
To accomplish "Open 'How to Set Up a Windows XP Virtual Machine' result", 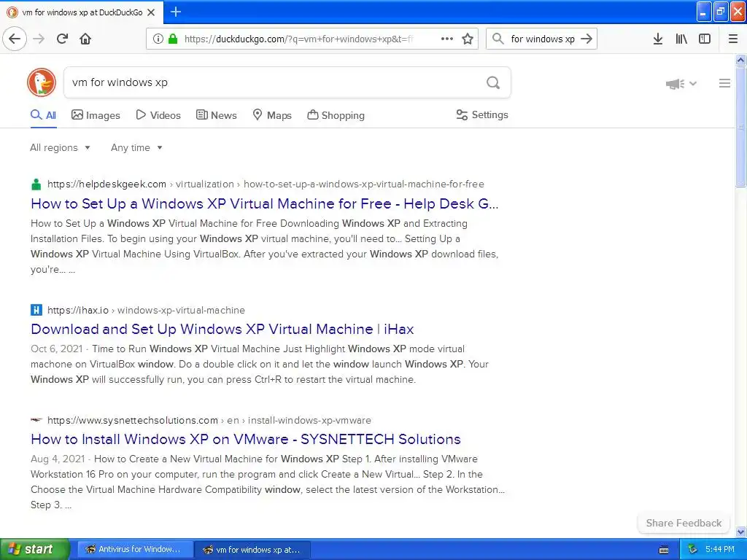I will click(264, 204).
